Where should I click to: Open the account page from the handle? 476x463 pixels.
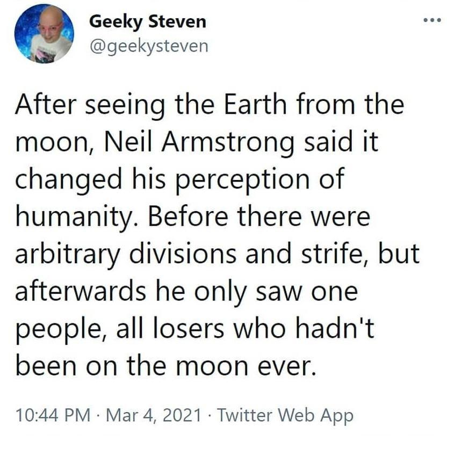150,46
